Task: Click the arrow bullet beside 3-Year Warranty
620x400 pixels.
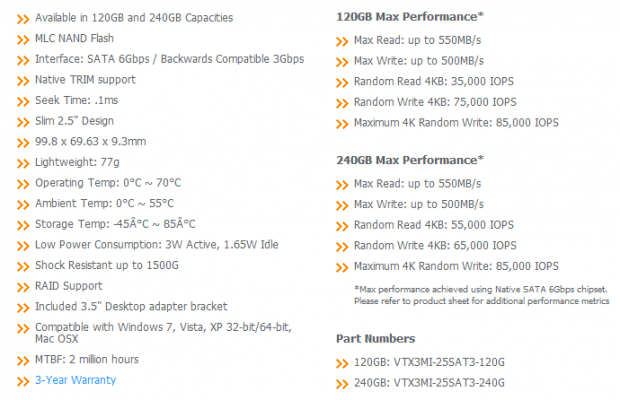Action: click(x=23, y=381)
